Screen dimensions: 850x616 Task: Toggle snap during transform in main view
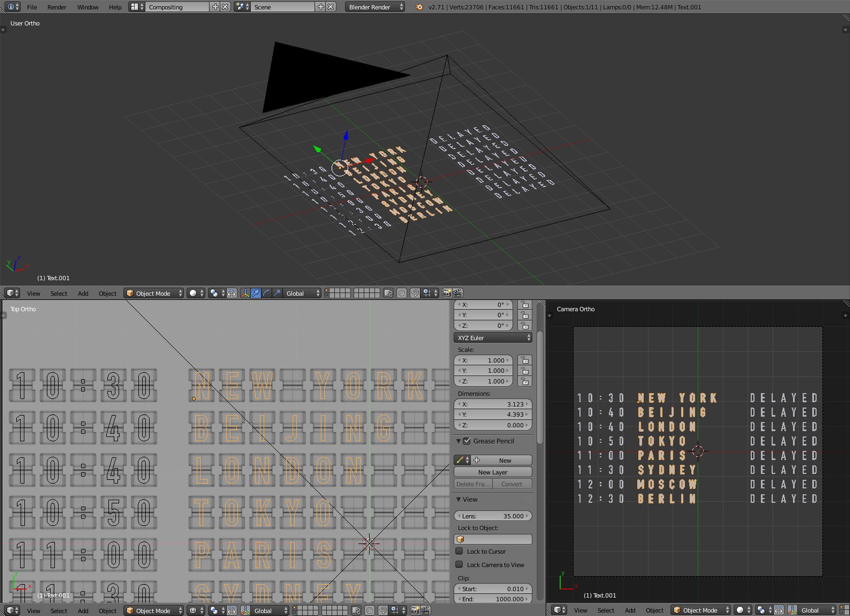coord(415,293)
